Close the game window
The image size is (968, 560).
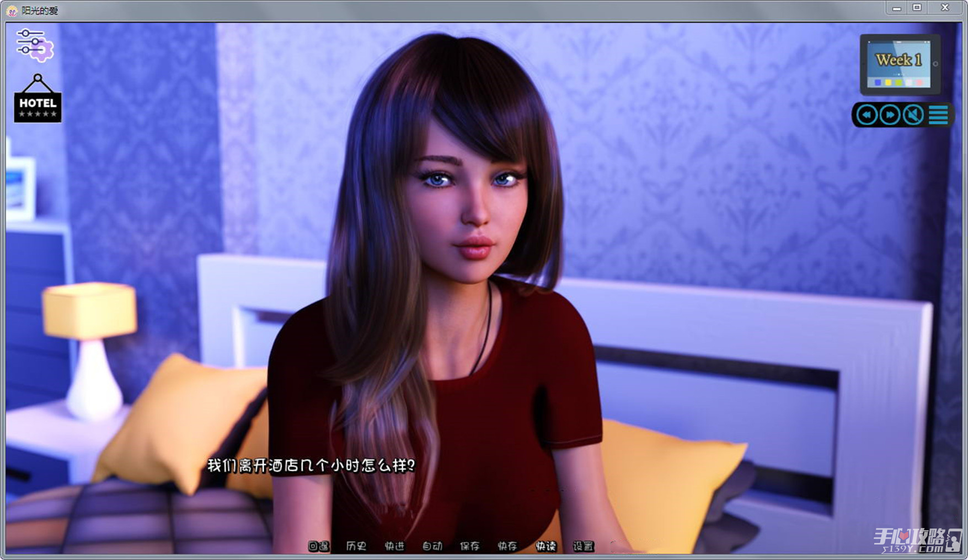click(944, 8)
